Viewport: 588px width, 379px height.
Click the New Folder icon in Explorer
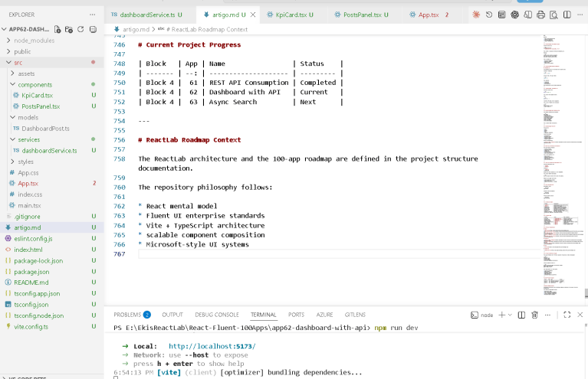[69, 29]
